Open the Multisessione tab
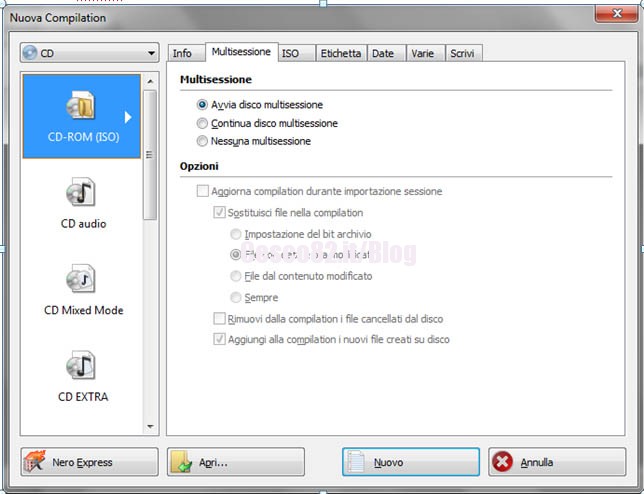Screen dimensions: 644x494 242,52
